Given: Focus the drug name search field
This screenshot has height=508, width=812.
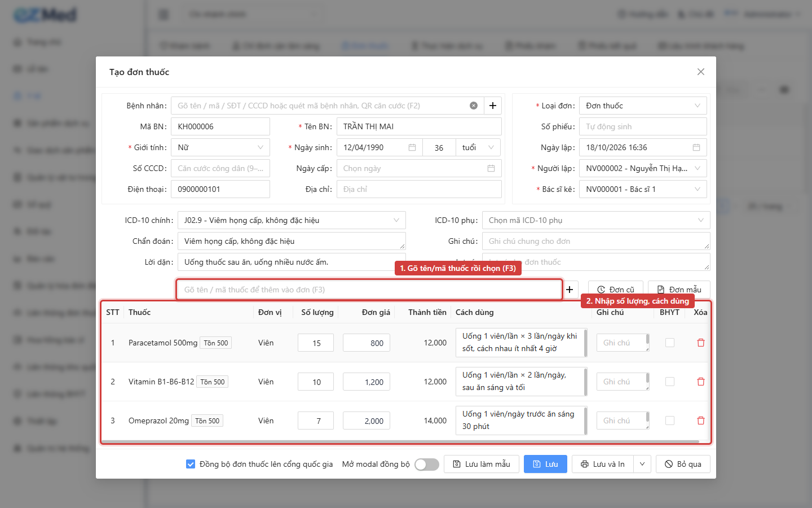Looking at the screenshot, I should tap(369, 290).
